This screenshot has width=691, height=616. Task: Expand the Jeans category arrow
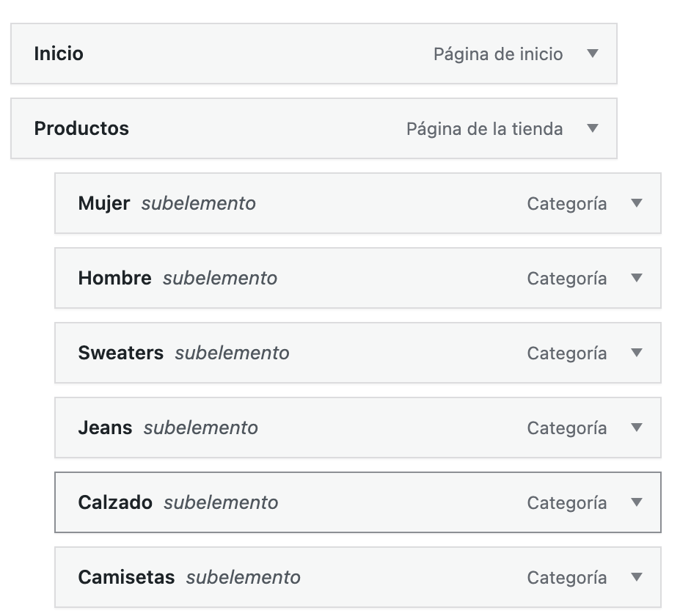point(637,428)
